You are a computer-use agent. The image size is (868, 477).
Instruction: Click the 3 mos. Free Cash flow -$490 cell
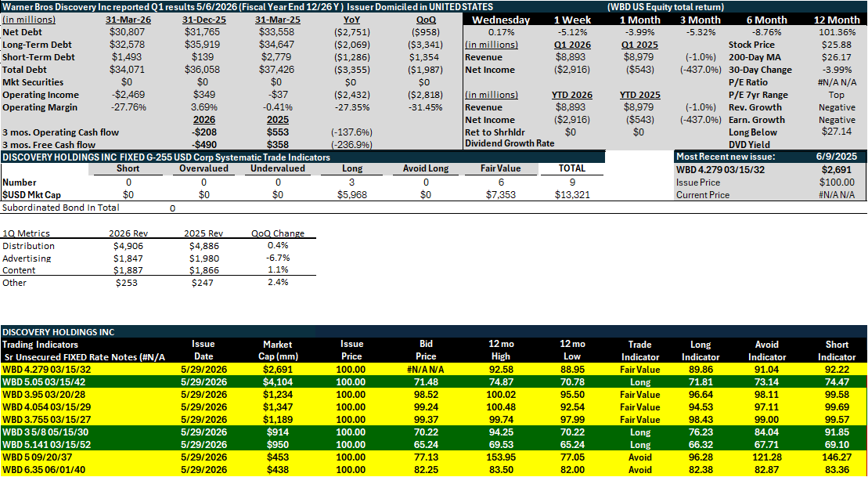point(204,145)
